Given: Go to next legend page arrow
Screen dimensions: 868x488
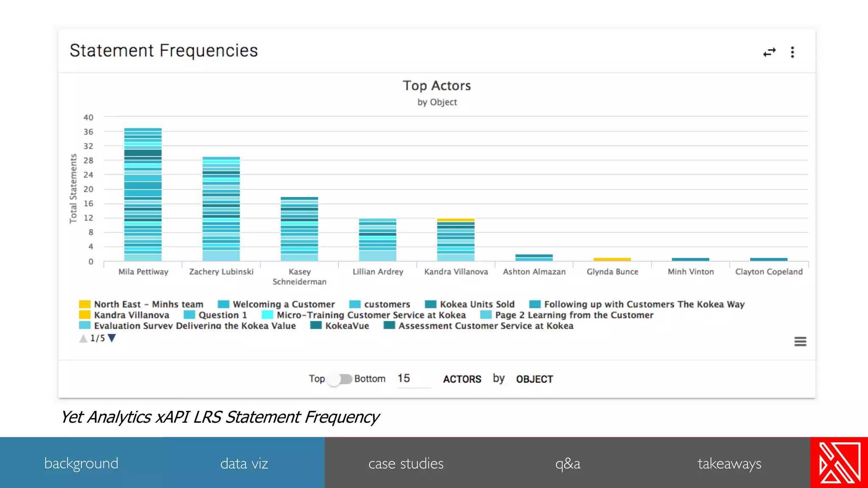Looking at the screenshot, I should [x=112, y=338].
